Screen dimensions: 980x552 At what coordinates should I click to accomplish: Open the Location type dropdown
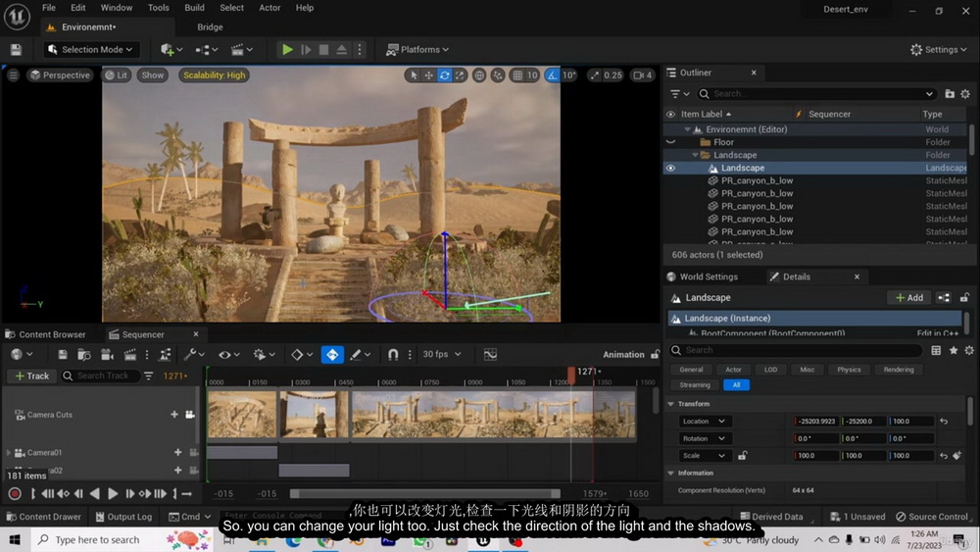point(703,422)
